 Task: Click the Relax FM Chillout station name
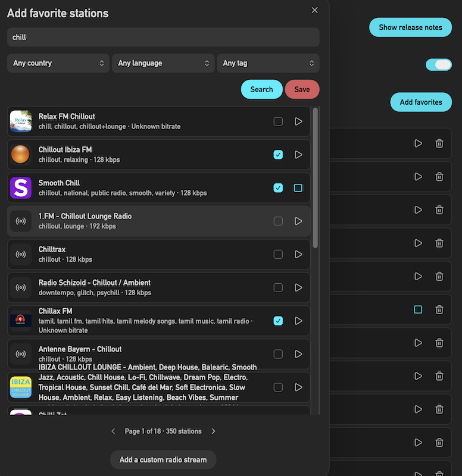pyautogui.click(x=67, y=117)
